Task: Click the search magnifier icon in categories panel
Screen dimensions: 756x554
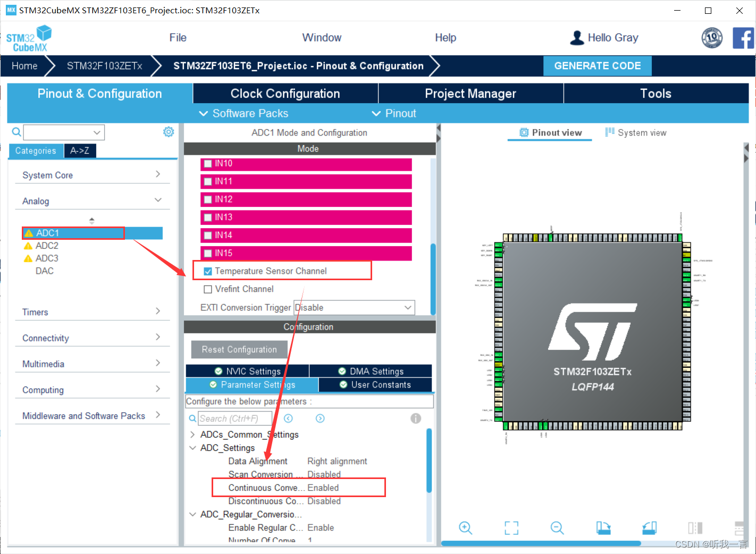Action: pos(16,132)
